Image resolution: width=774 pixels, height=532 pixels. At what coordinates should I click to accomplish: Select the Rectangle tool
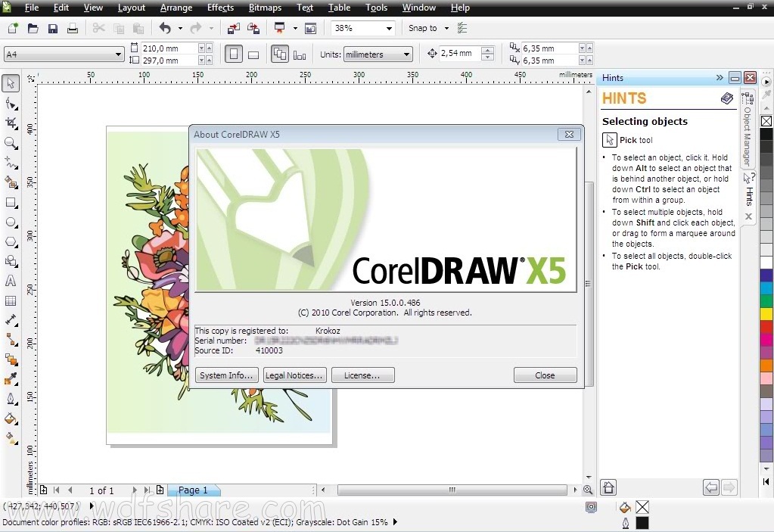pyautogui.click(x=11, y=202)
